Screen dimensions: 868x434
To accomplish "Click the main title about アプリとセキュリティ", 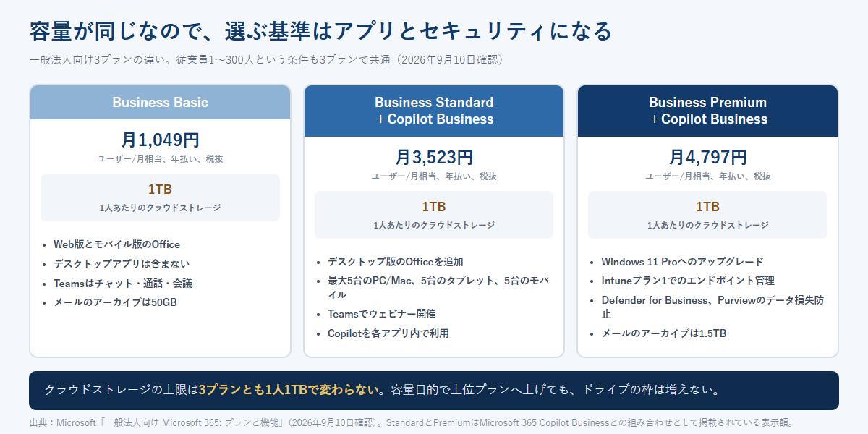I will pos(321,30).
